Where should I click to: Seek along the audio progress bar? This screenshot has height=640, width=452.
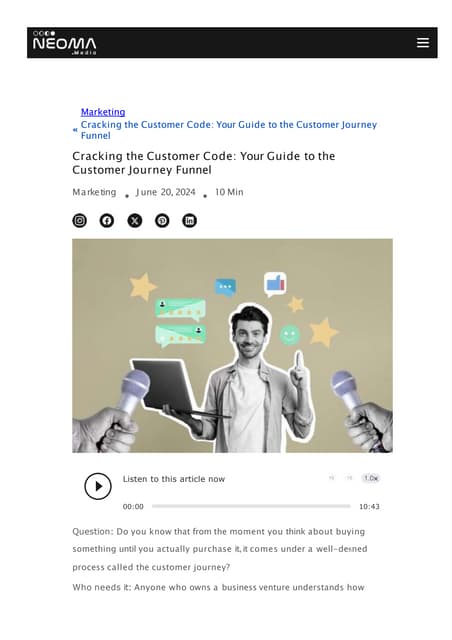pyautogui.click(x=251, y=506)
